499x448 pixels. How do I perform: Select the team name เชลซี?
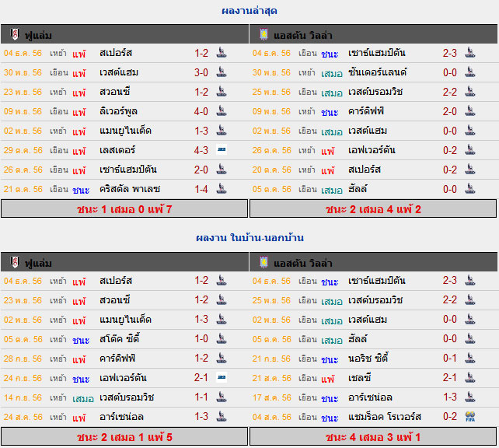point(359,378)
